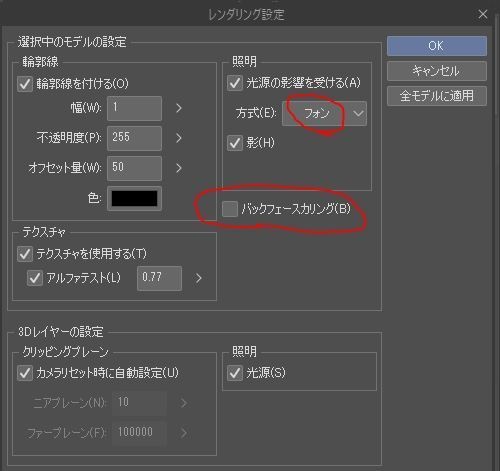Toggle テクスチャを使用する(T) checkbox
Image resolution: width=500 pixels, height=471 pixels.
click(x=25, y=254)
